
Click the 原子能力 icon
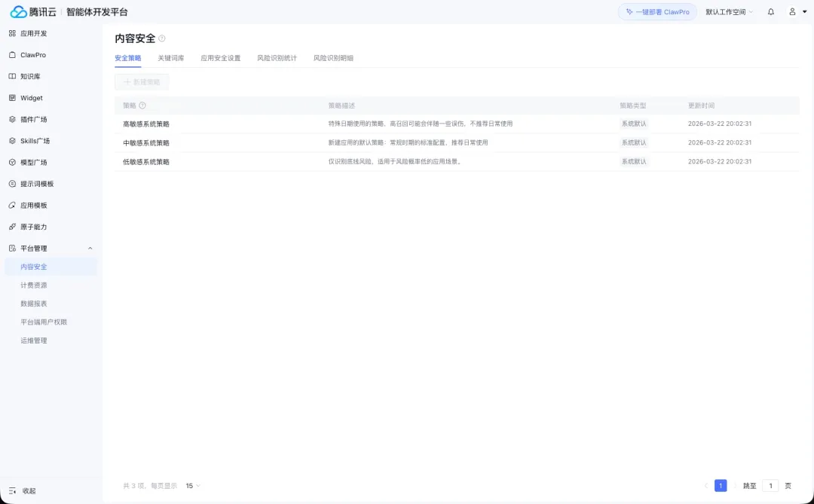click(13, 227)
